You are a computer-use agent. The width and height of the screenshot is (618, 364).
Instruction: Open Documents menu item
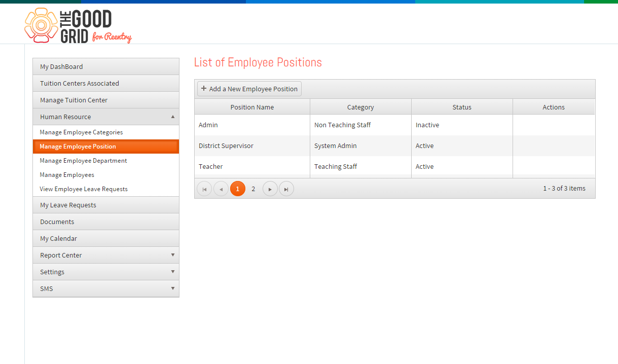[106, 222]
